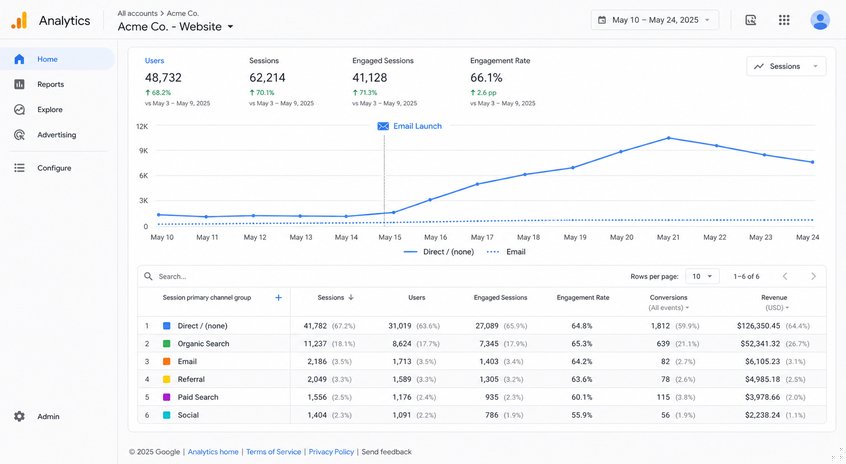
Task: Open the Home section in the sidebar
Action: [x=57, y=59]
